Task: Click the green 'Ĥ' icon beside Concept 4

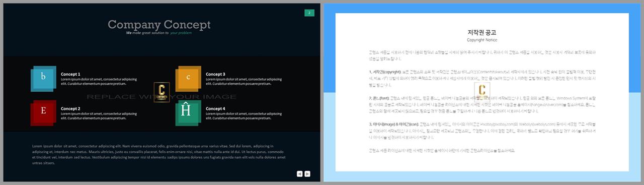Action: [188, 112]
